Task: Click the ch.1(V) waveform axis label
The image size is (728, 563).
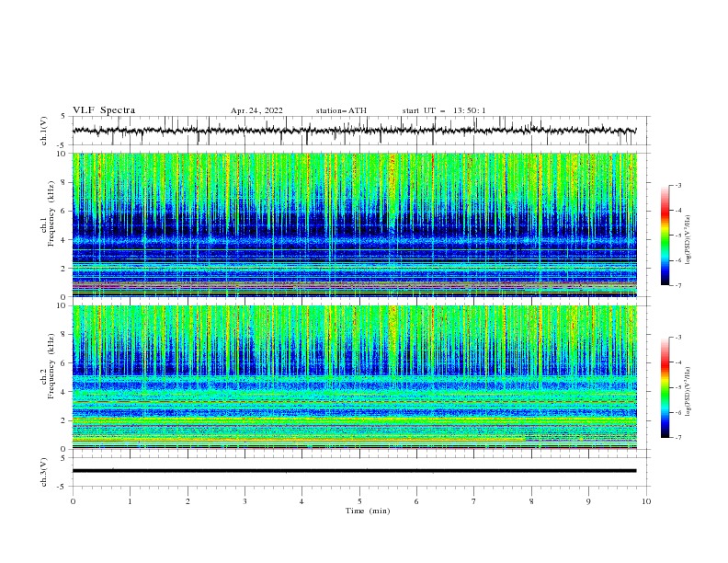Action: [x=44, y=131]
